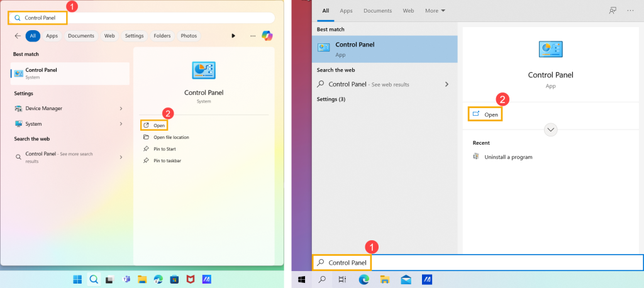Open File Explorer on Windows 10 taskbar
Image resolution: width=644 pixels, height=288 pixels.
(x=385, y=280)
